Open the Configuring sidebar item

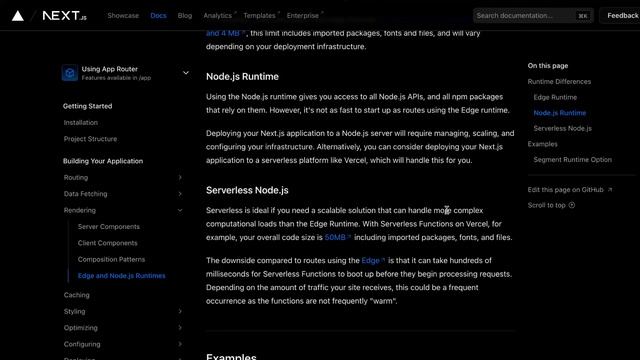click(x=82, y=344)
